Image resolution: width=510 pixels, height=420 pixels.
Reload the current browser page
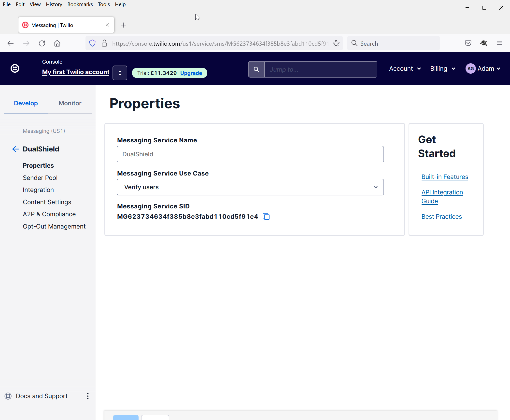pos(42,43)
